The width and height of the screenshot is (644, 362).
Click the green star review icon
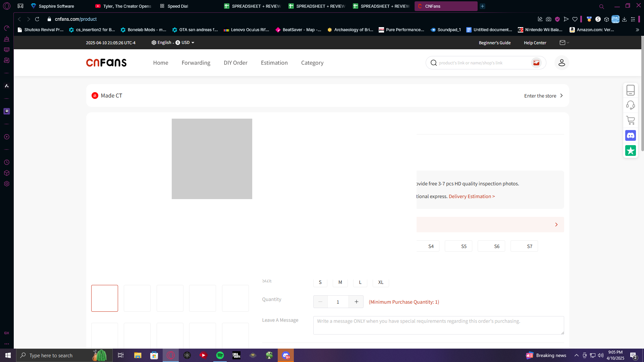tap(631, 150)
